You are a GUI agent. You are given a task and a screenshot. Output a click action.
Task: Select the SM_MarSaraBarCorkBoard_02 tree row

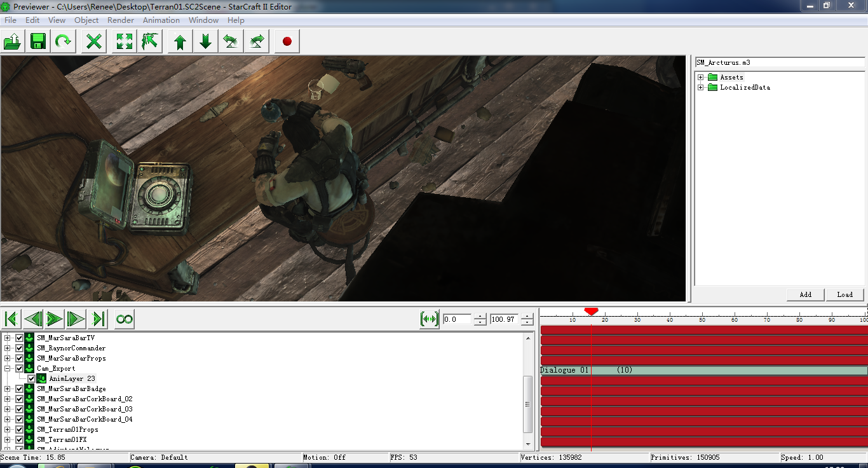coord(85,399)
